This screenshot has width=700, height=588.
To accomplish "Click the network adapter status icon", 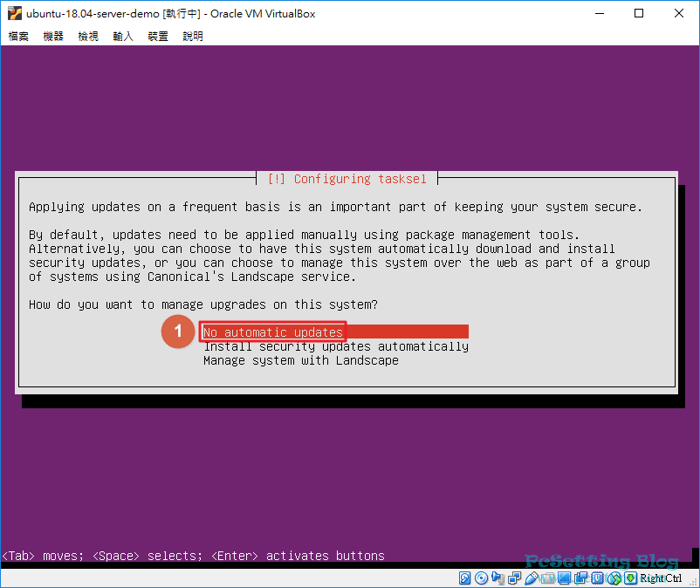I will click(513, 578).
